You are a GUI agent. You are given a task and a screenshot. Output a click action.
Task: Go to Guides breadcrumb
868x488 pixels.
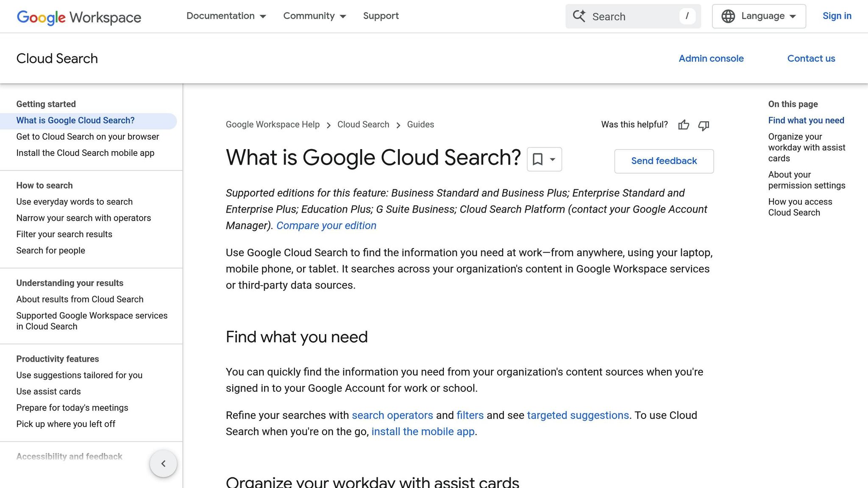tap(420, 125)
